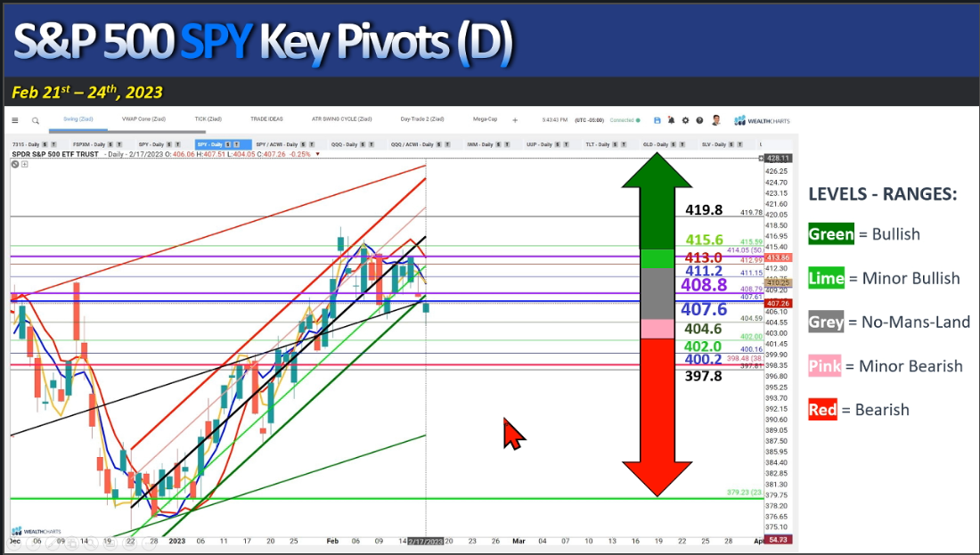Click the Connected status indicator
Screen dimensions: 980x555
point(625,120)
